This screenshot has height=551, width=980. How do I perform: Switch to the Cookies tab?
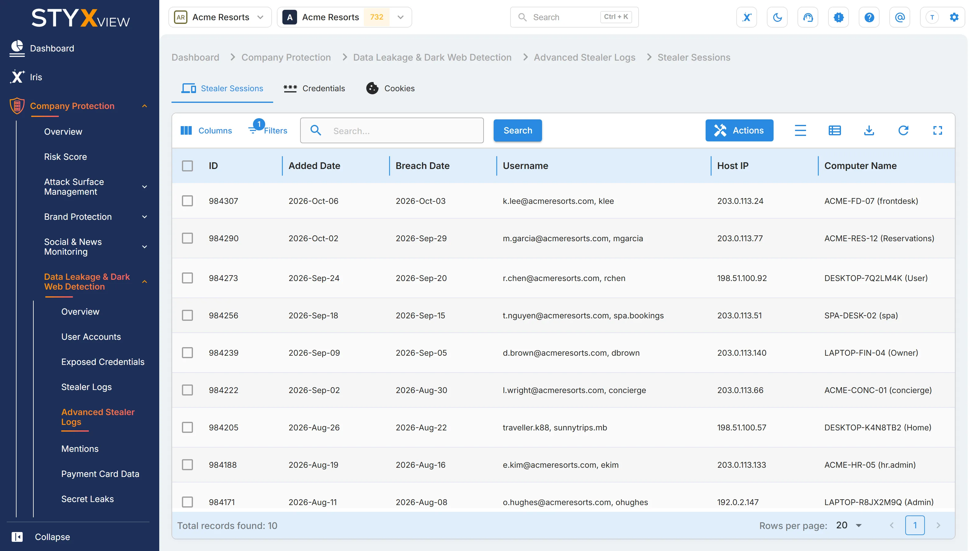390,88
